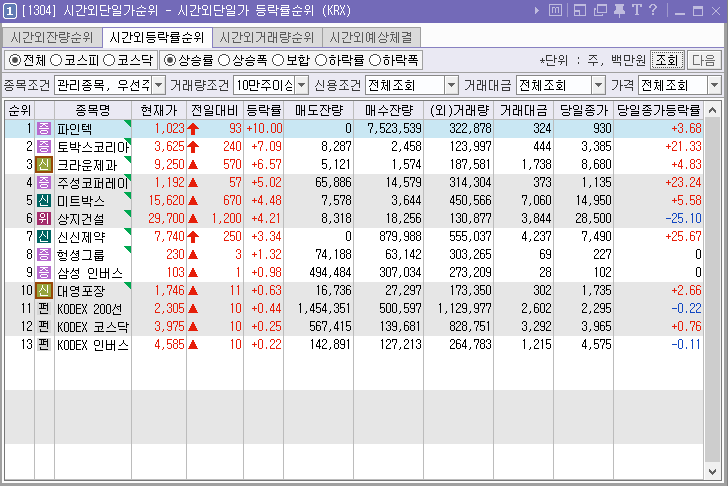Select stock name 미트박스
The width and height of the screenshot is (728, 486).
click(81, 201)
